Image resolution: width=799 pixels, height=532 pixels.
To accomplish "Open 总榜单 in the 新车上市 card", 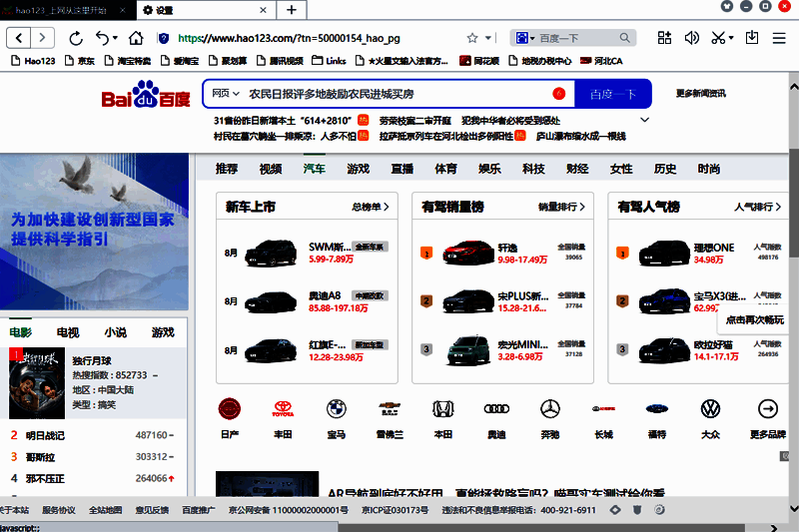I will pos(370,207).
